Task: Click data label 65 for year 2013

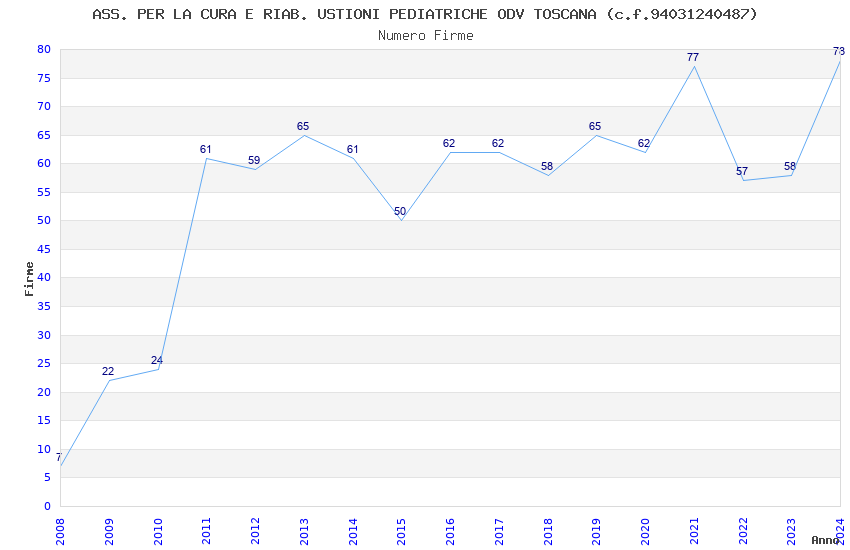Action: [x=303, y=126]
